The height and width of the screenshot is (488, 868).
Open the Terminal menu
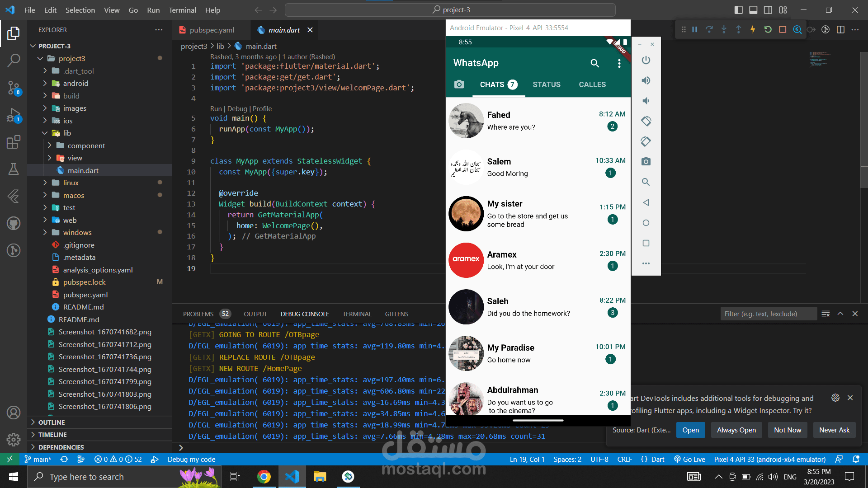click(x=182, y=10)
